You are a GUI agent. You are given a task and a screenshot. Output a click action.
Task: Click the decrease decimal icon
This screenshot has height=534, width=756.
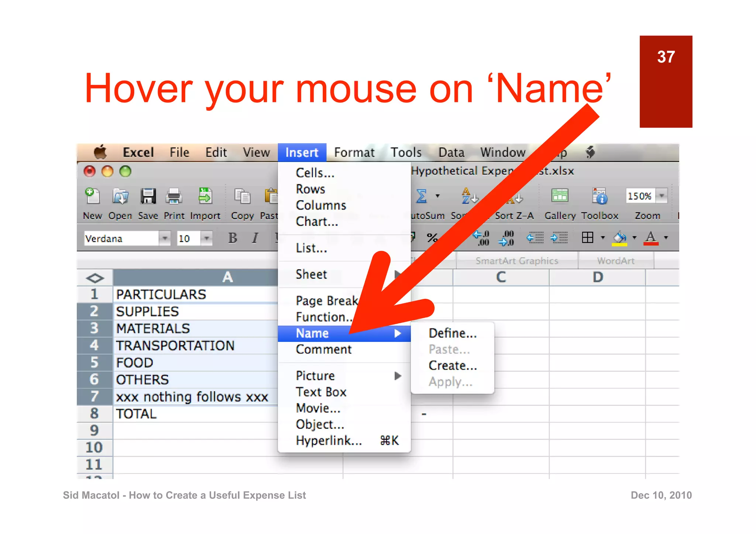(x=506, y=238)
